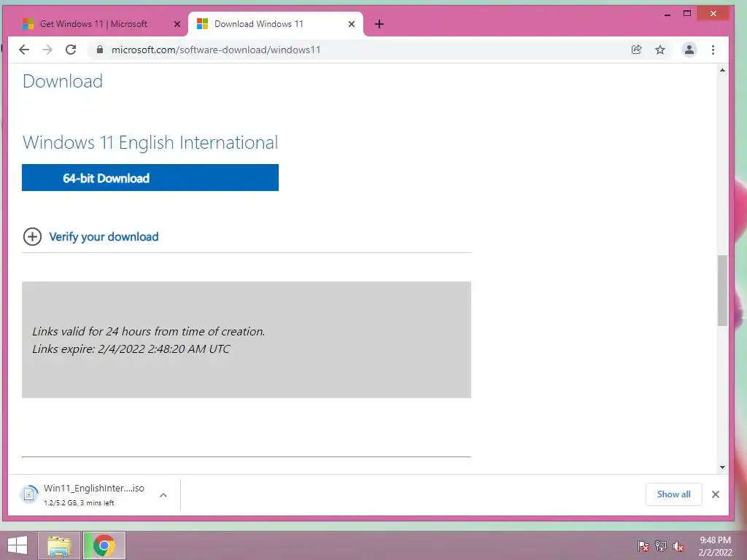The width and height of the screenshot is (747, 560).
Task: Close the Get Windows 11 tab
Action: [x=177, y=24]
